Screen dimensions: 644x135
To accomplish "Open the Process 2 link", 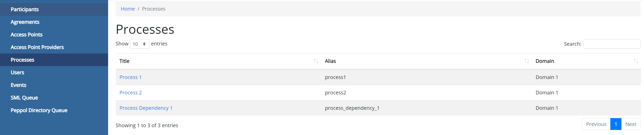I will pyautogui.click(x=130, y=93).
